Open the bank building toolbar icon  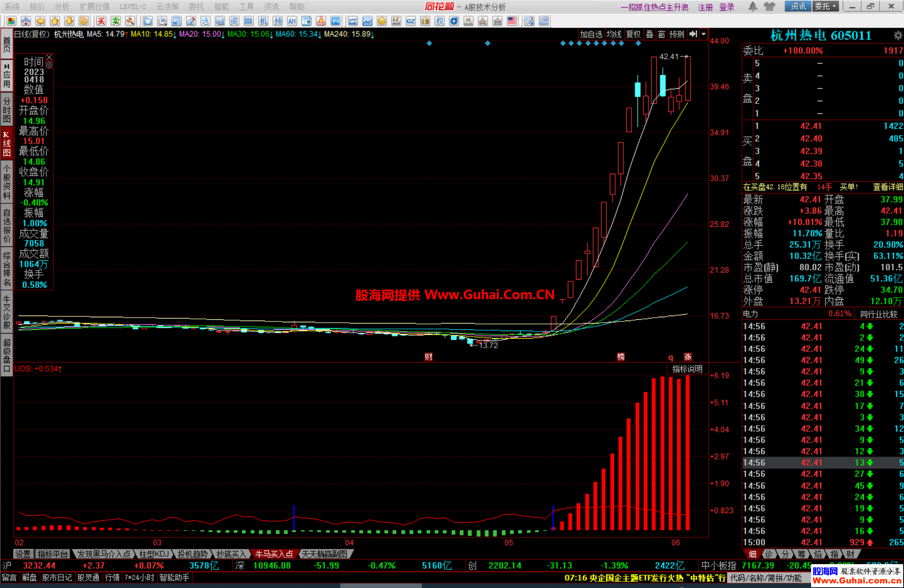[497, 21]
